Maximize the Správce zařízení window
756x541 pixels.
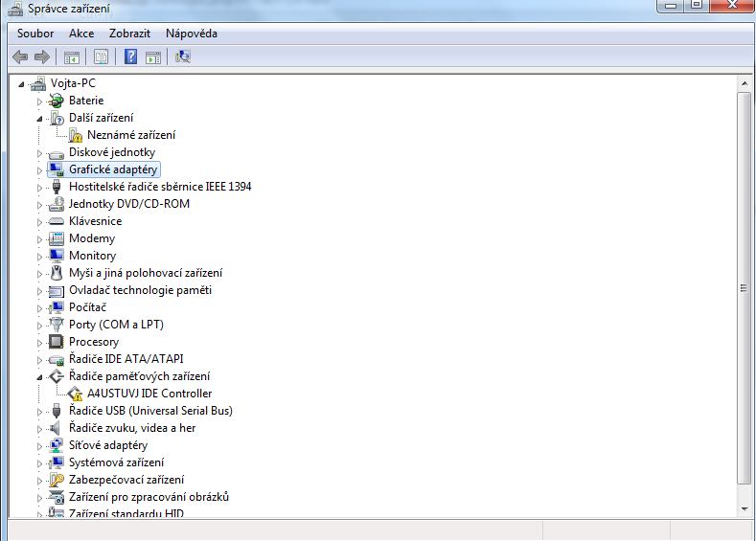pos(697,6)
